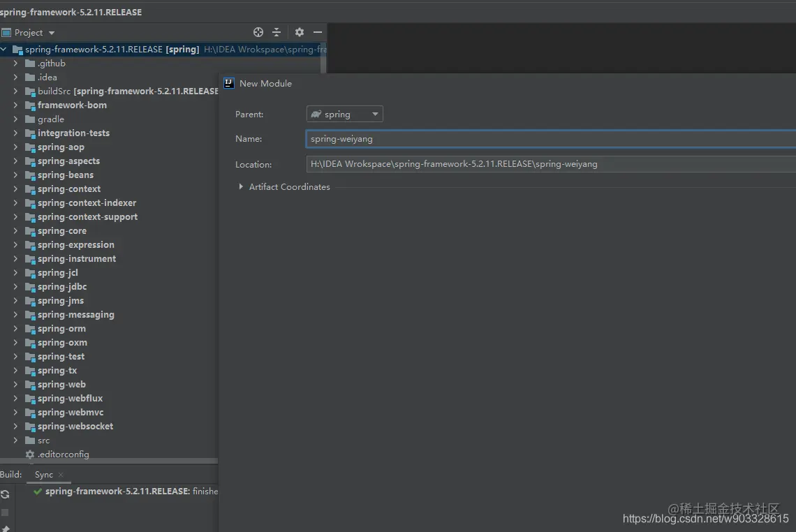Select the Sync tab in Build panel
The width and height of the screenshot is (796, 532).
pyautogui.click(x=44, y=475)
